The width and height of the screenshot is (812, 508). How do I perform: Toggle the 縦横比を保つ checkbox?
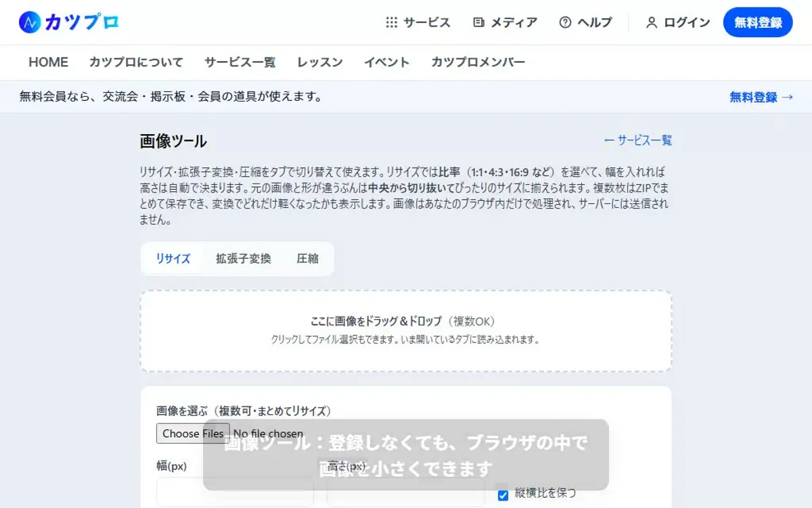[x=503, y=495]
